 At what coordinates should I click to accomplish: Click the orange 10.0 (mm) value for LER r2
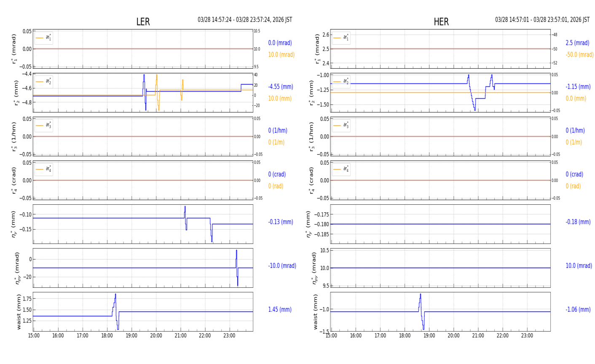280,99
